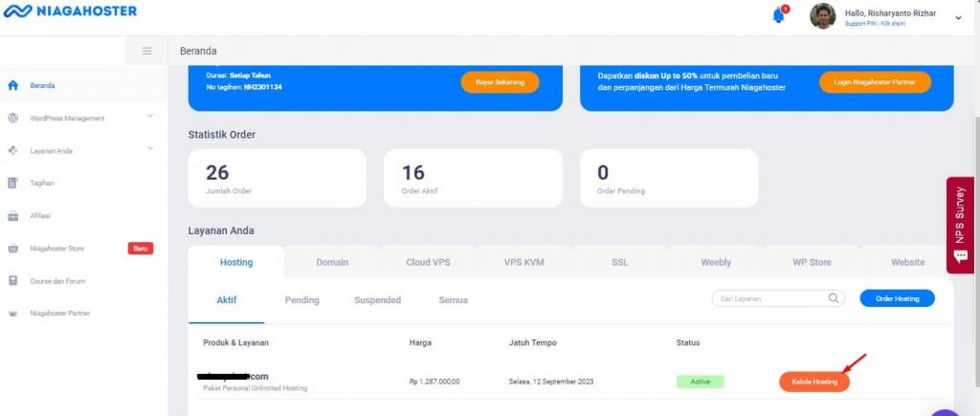Select the Cloud VPS tab
This screenshot has height=416, width=980.
click(x=428, y=262)
